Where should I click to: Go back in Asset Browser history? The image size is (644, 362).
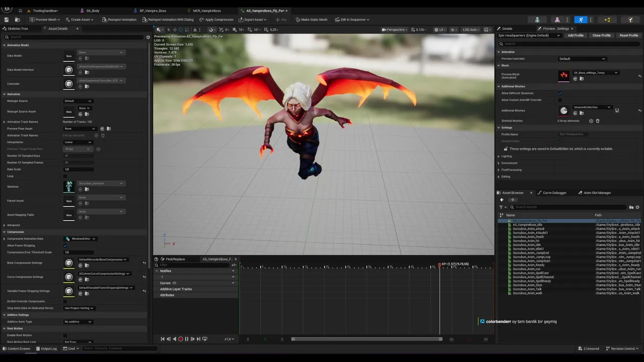[502, 200]
